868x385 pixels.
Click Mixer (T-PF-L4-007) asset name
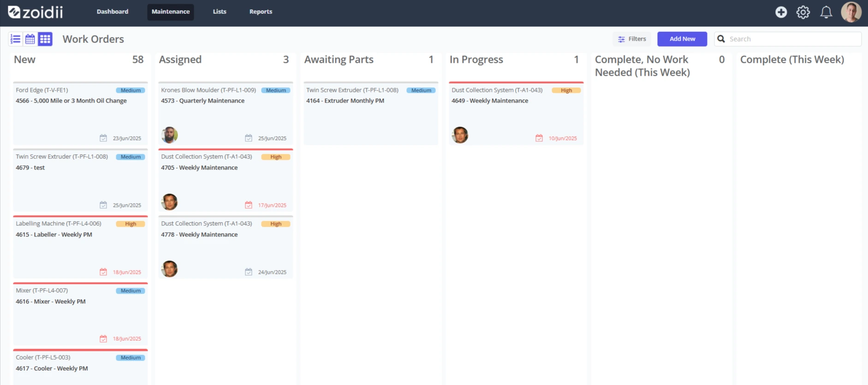coord(42,290)
